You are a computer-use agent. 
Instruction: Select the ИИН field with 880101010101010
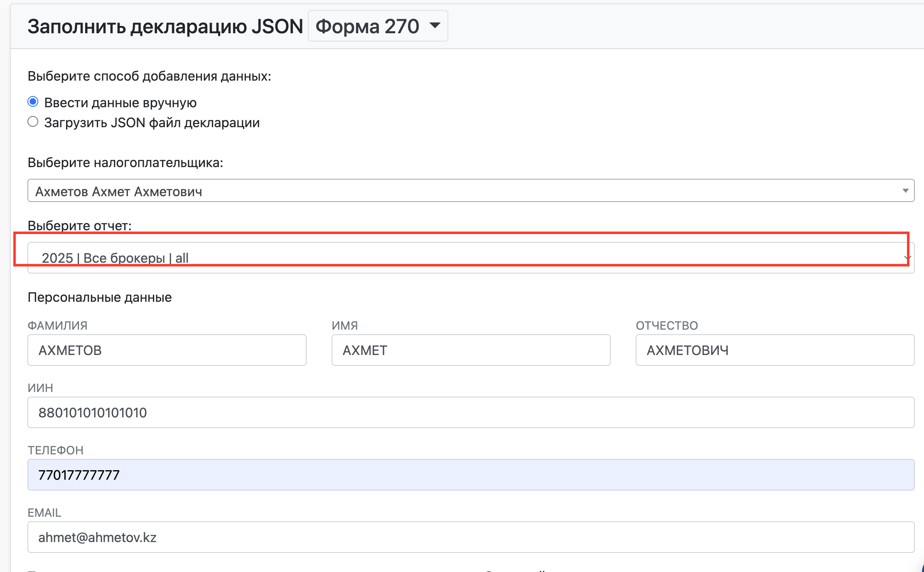[x=471, y=412]
